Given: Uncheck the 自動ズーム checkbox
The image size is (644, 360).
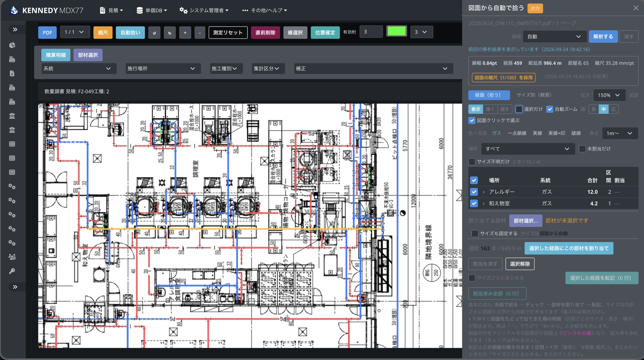Looking at the screenshot, I should [x=550, y=109].
